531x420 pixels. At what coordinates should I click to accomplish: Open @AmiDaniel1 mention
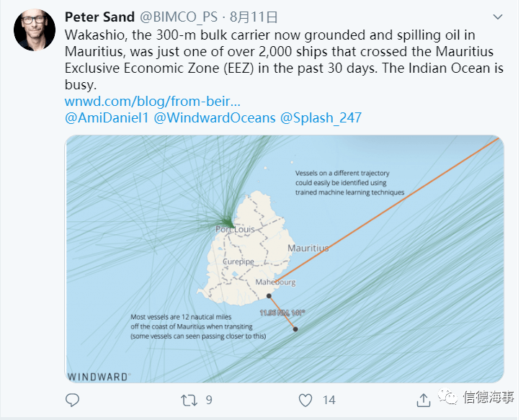click(107, 118)
